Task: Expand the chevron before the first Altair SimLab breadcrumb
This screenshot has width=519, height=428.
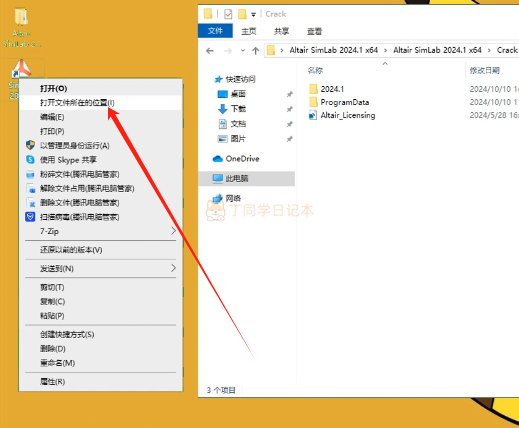Action: click(282, 50)
